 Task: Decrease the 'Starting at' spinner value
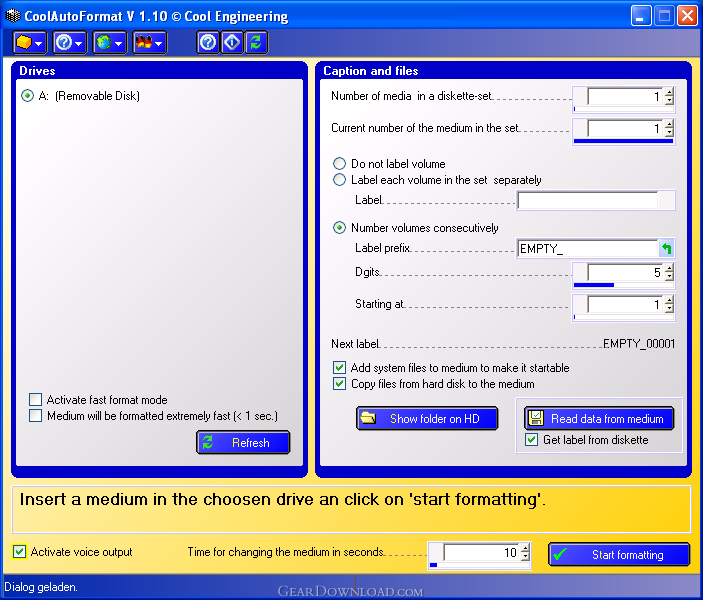click(x=669, y=309)
